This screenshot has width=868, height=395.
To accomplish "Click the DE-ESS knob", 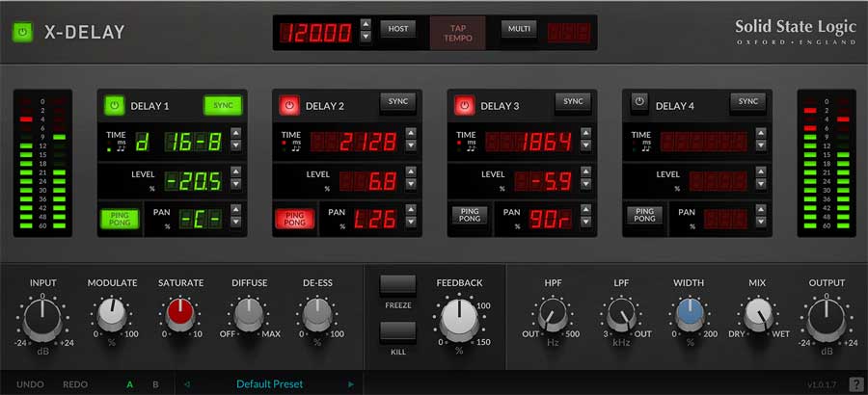I will coord(317,315).
